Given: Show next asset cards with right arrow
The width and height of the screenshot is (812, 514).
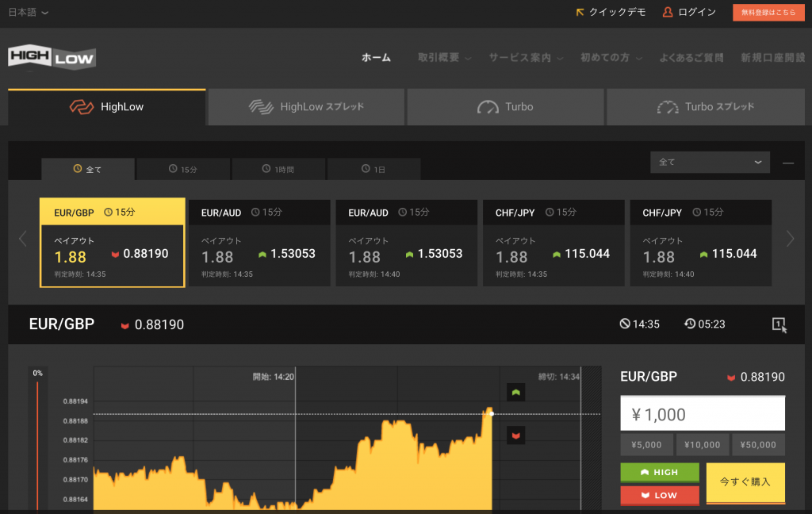Looking at the screenshot, I should coord(790,238).
